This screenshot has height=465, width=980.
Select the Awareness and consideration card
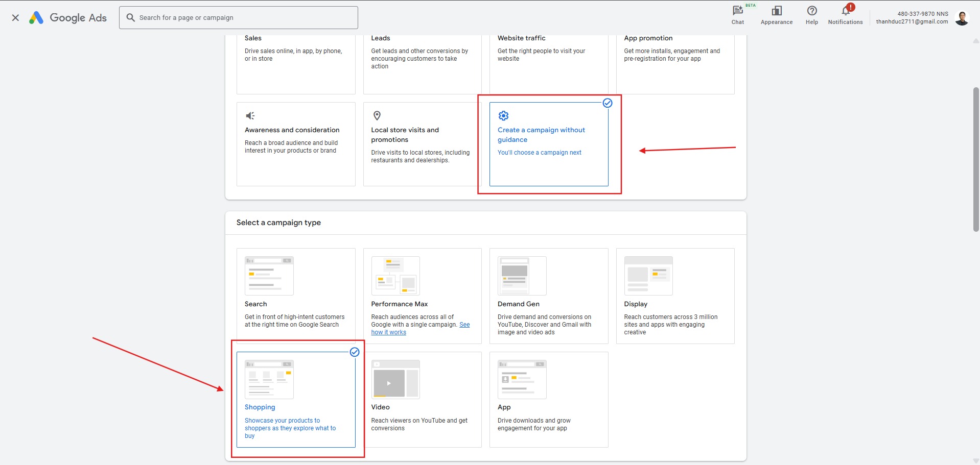296,144
